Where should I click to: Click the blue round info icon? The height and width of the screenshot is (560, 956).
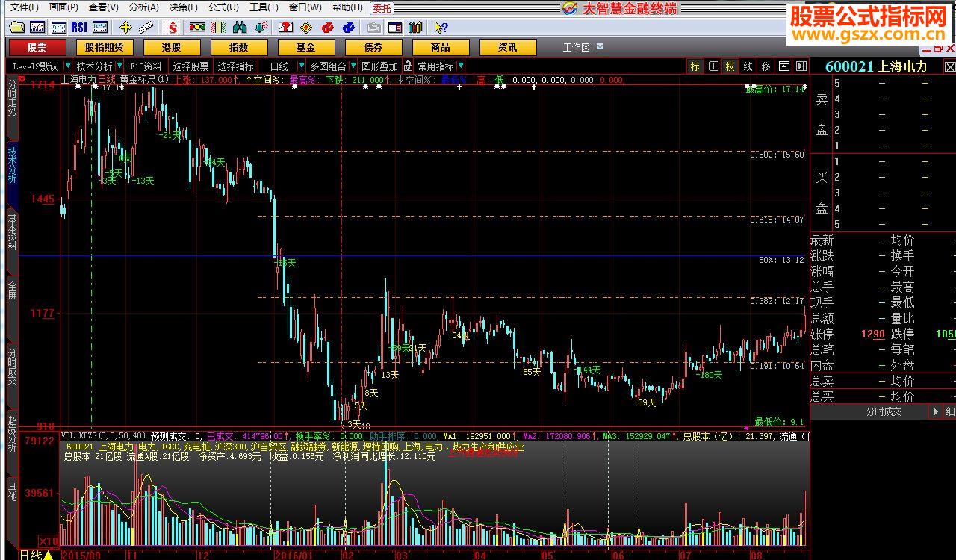pos(348,28)
